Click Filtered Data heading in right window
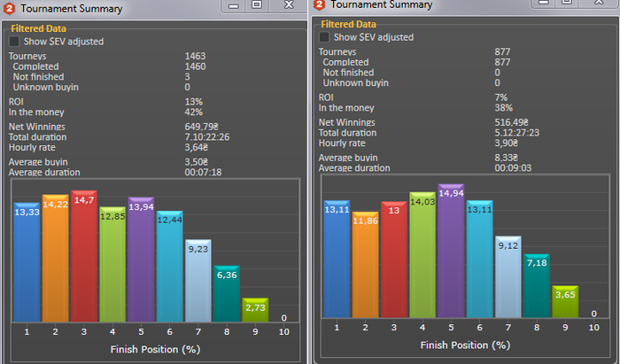Image resolution: width=620 pixels, height=364 pixels. click(348, 24)
